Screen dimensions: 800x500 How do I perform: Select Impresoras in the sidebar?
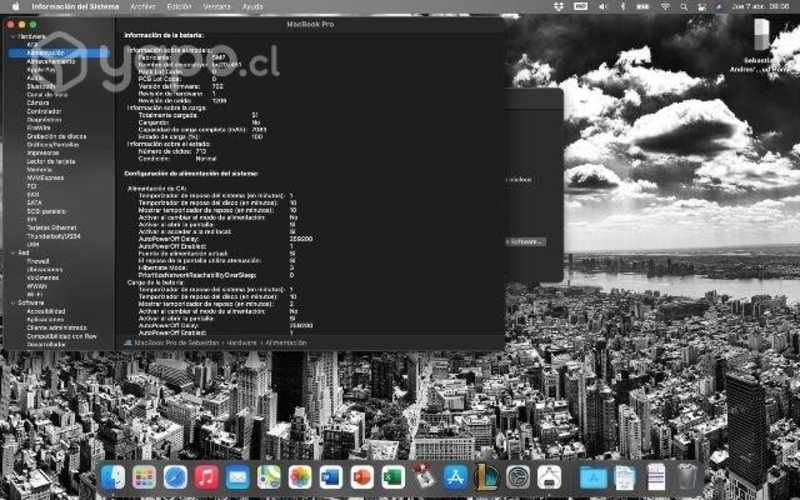point(43,153)
